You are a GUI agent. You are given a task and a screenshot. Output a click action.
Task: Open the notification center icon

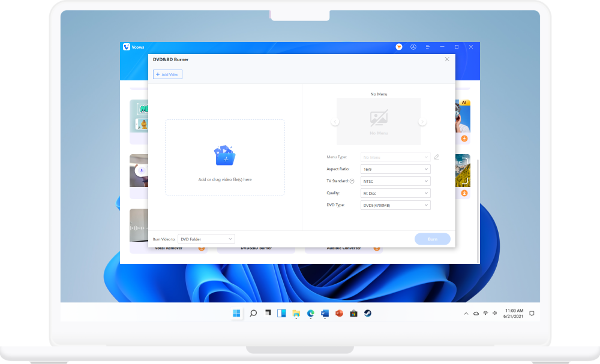532,314
